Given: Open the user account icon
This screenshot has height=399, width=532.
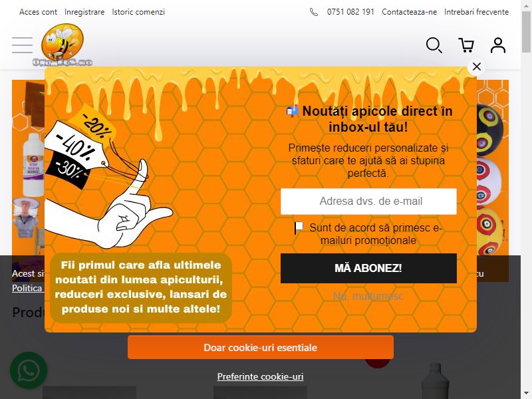Looking at the screenshot, I should [x=497, y=45].
